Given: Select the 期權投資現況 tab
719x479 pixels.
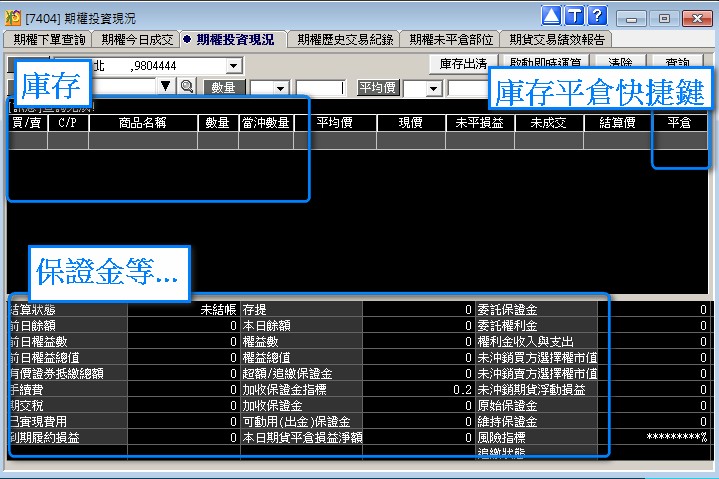Looking at the screenshot, I should [234, 40].
